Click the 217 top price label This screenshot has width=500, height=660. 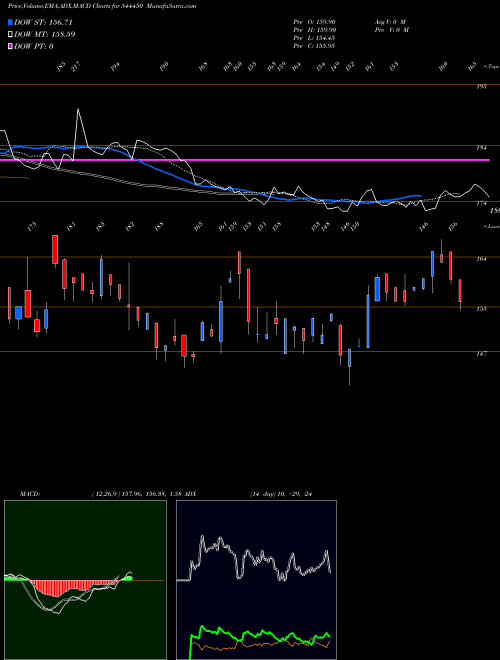point(76,66)
